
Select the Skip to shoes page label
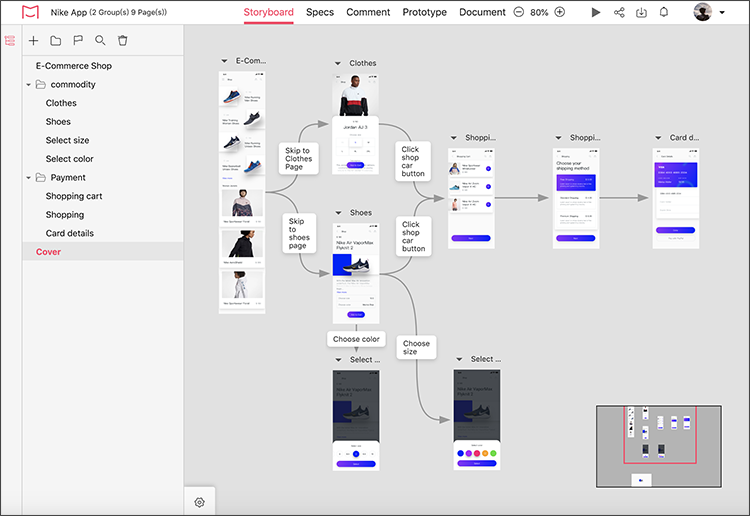(299, 233)
